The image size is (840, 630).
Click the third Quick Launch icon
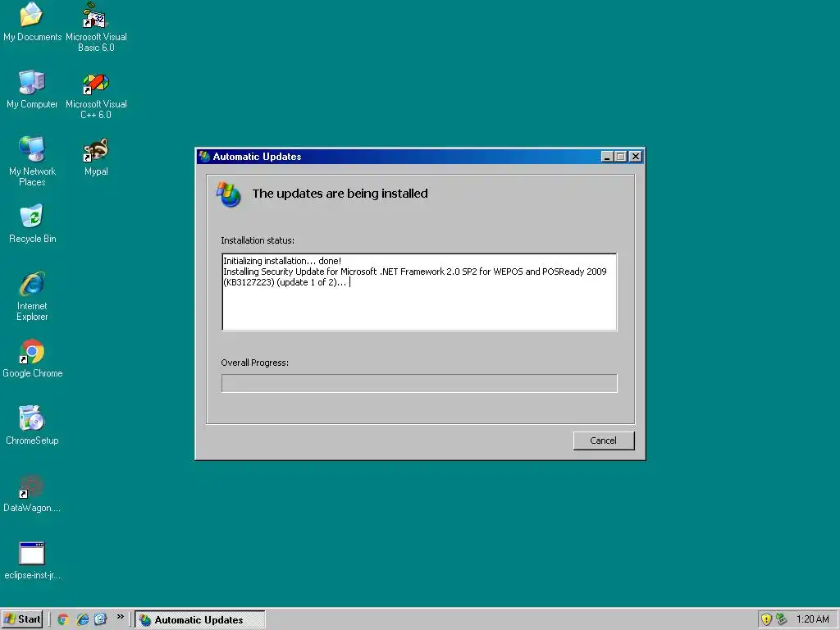(100, 619)
